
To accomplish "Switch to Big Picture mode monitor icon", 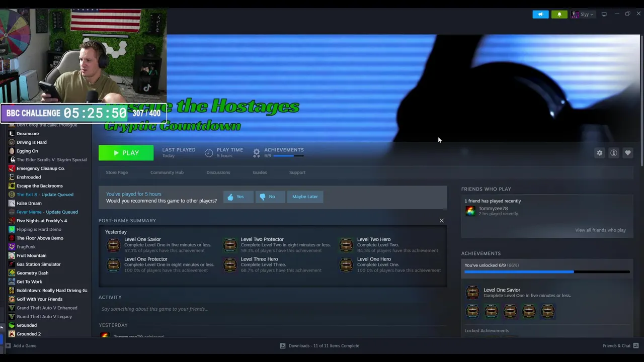I will pos(604,14).
